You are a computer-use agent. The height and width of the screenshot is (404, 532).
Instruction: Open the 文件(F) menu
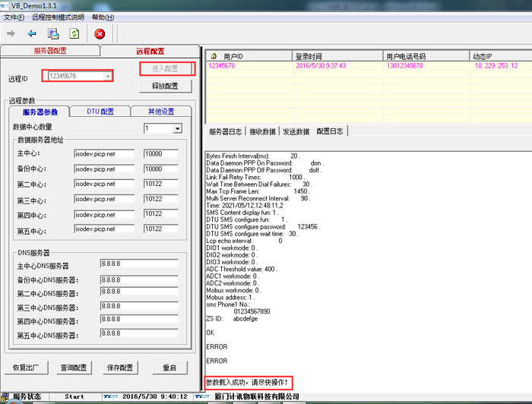pyautogui.click(x=14, y=17)
